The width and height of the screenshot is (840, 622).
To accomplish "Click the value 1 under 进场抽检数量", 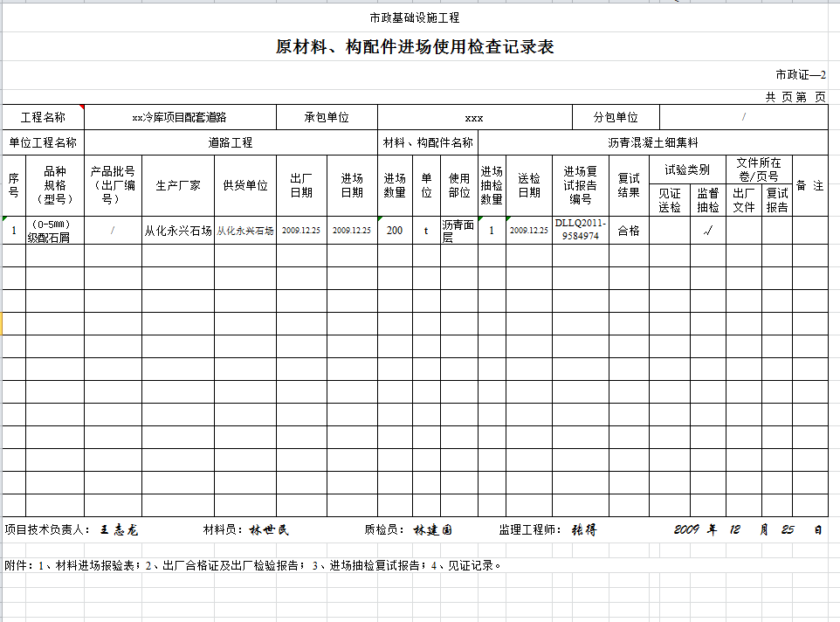I will (492, 231).
